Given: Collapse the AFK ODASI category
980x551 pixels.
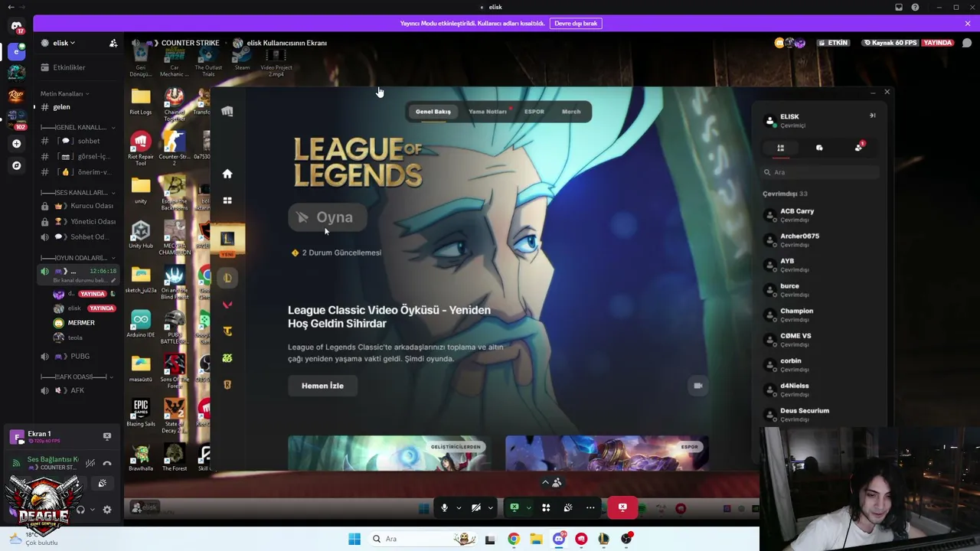Looking at the screenshot, I should (77, 377).
